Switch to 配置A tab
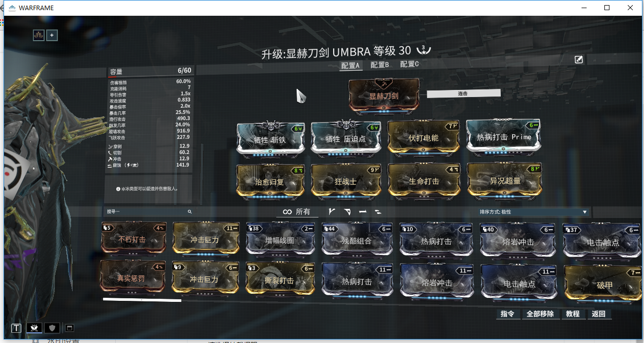Screen dimensions: 644x343 coord(350,66)
